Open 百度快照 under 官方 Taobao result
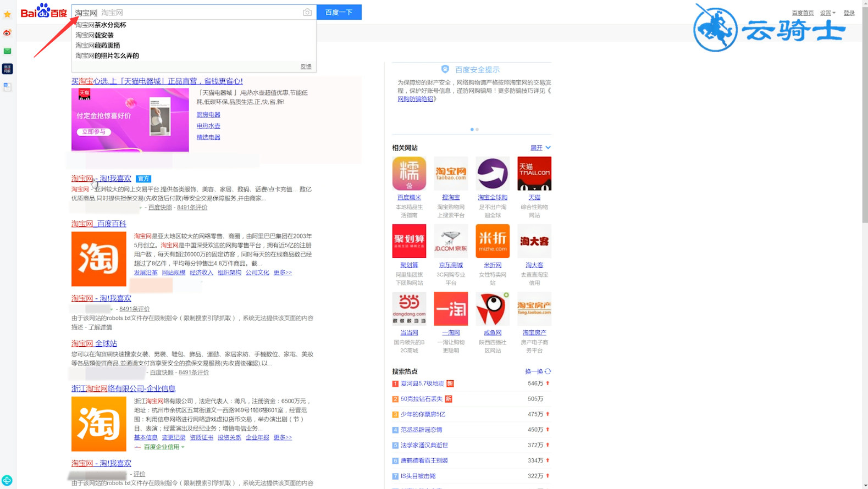Image resolution: width=868 pixels, height=489 pixels. (160, 208)
